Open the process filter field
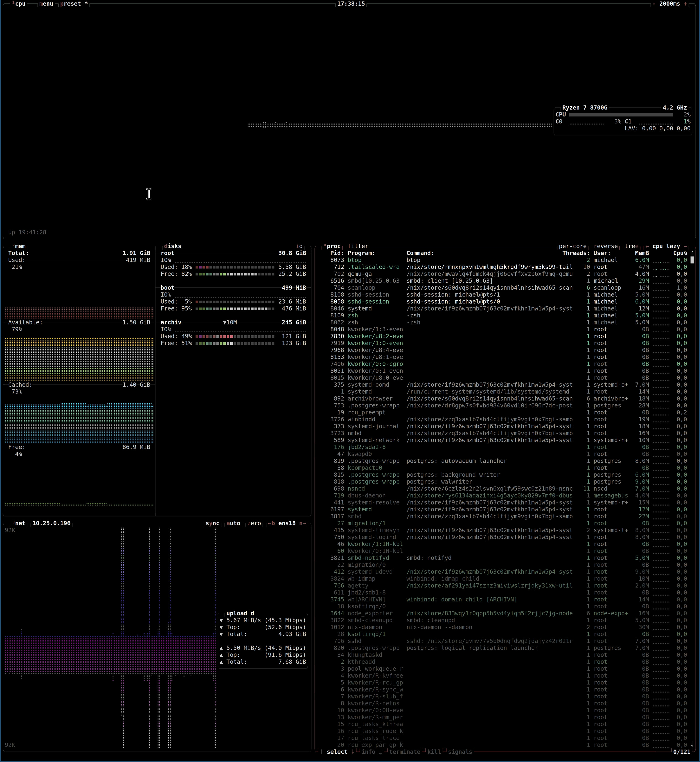Viewport: 700px width, 762px height. [358, 246]
